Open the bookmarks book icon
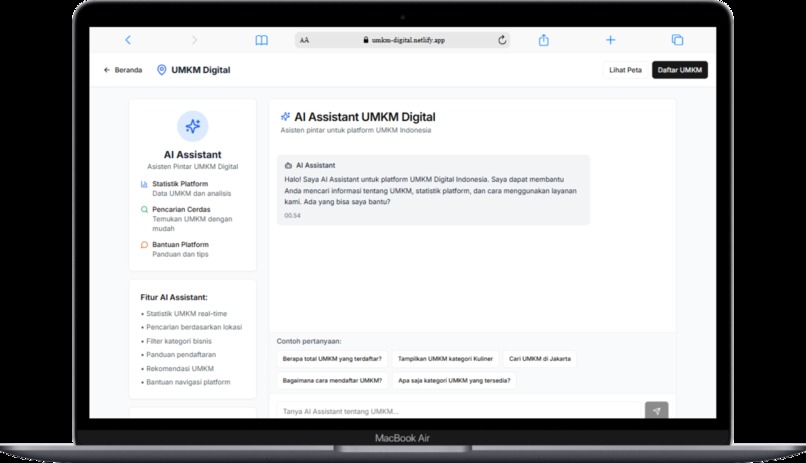This screenshot has height=463, width=806. pyautogui.click(x=262, y=40)
